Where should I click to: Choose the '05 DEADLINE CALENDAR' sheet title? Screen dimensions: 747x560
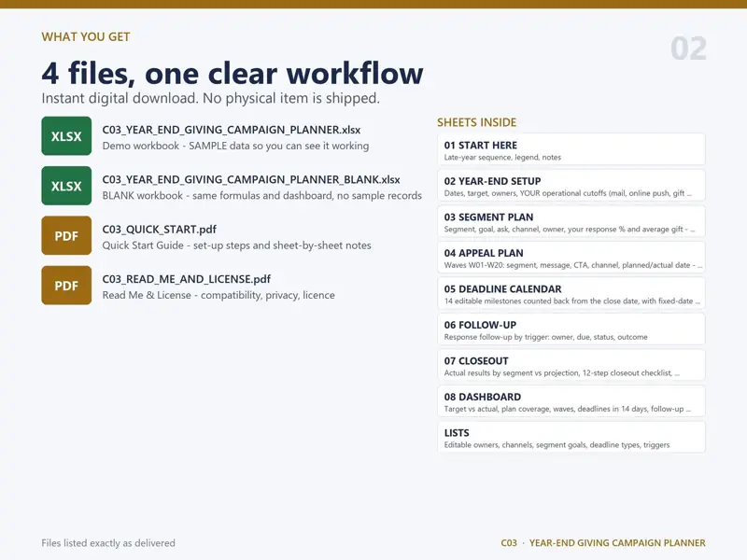502,289
